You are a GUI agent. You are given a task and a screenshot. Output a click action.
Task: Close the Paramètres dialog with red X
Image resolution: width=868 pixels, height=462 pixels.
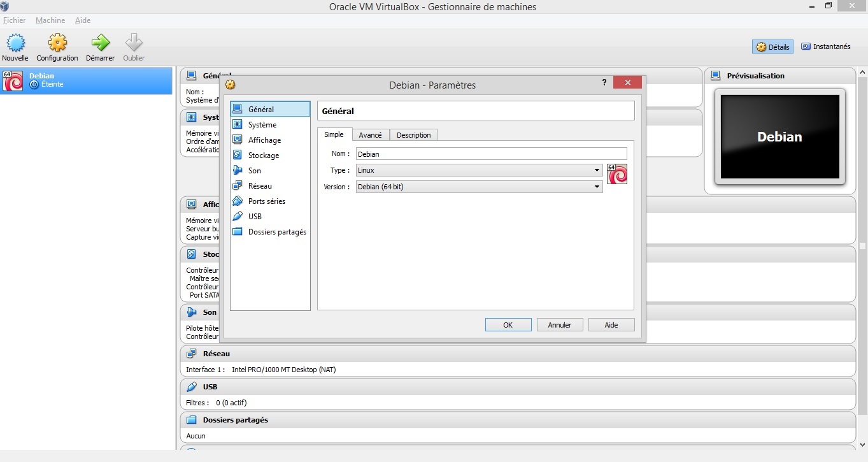(627, 83)
